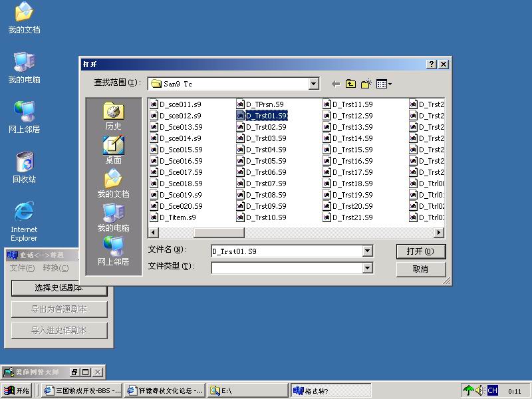The height and width of the screenshot is (399, 532).
Task: Click the 回收站 desktop icon
Action: point(24,168)
